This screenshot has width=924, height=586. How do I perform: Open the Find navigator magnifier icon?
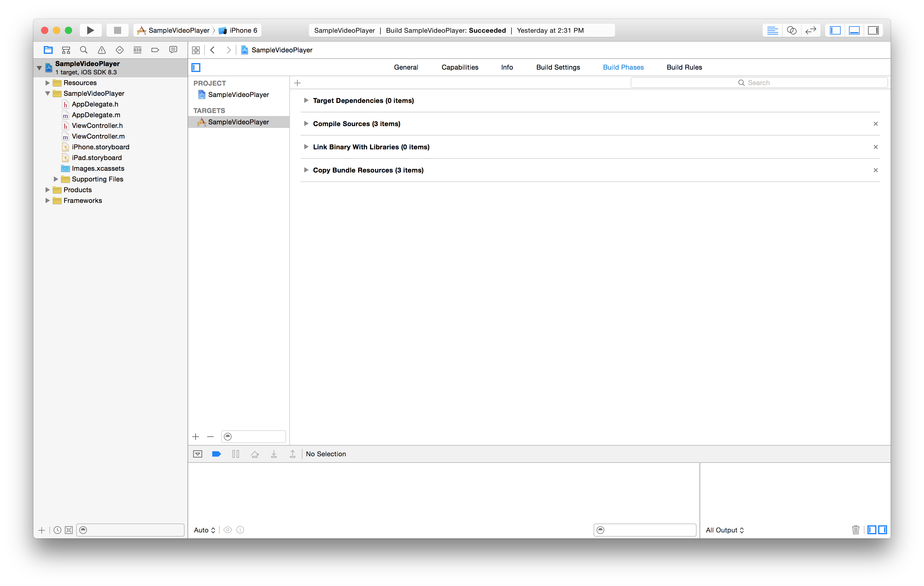tap(84, 50)
